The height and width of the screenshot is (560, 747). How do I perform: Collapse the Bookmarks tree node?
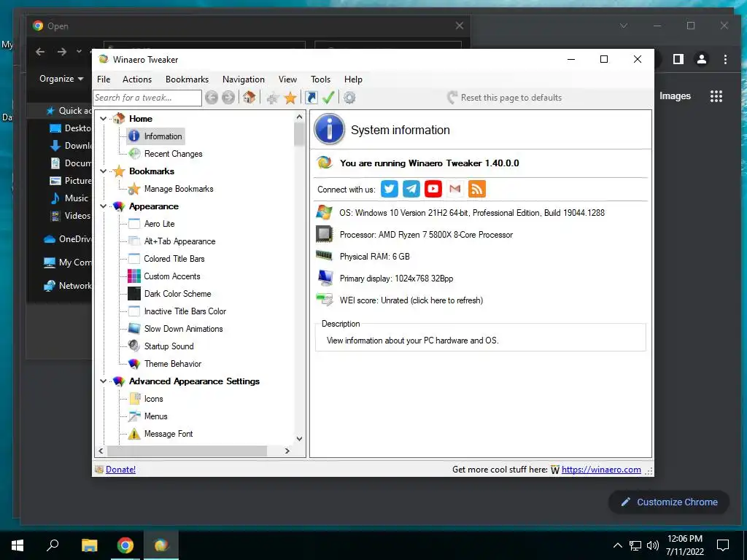pyautogui.click(x=103, y=171)
